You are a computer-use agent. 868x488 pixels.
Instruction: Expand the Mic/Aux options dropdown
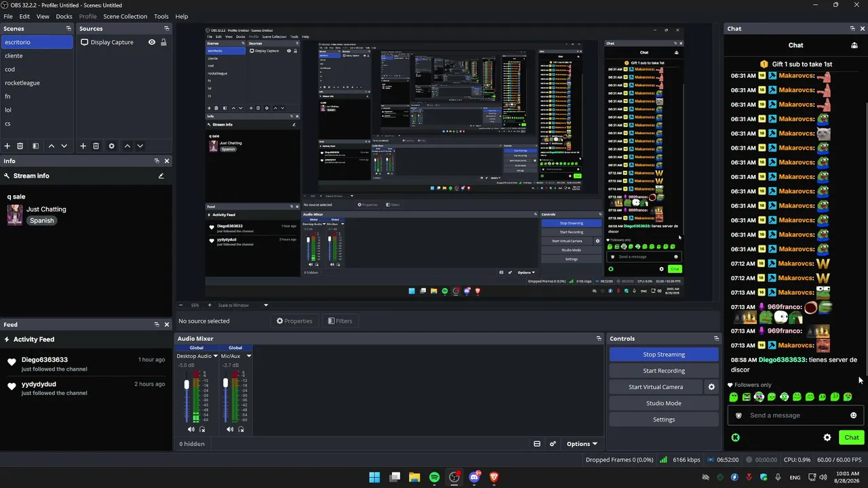click(x=249, y=356)
